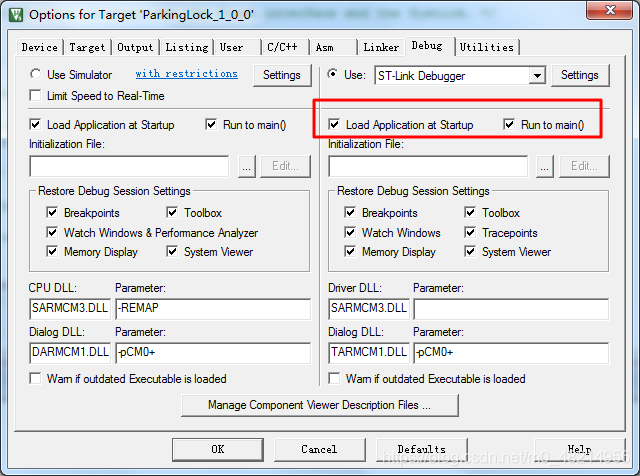This screenshot has width=640, height=476.
Task: Open the Utilities tab
Action: 487,47
